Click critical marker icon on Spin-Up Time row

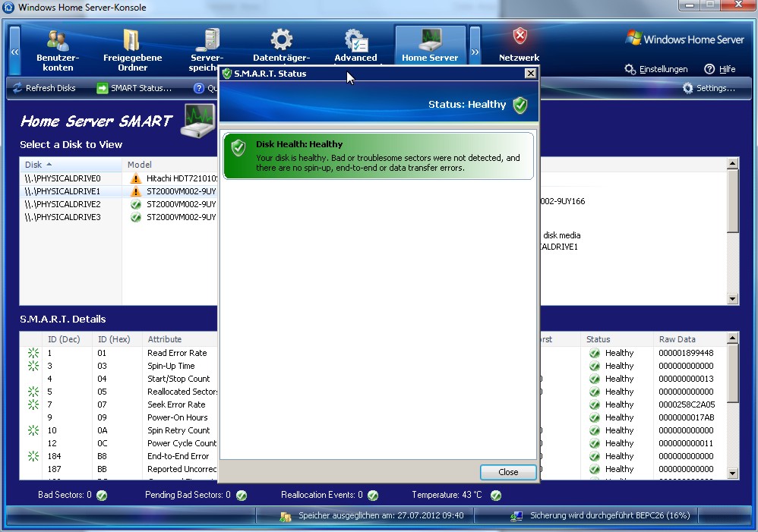pos(33,366)
